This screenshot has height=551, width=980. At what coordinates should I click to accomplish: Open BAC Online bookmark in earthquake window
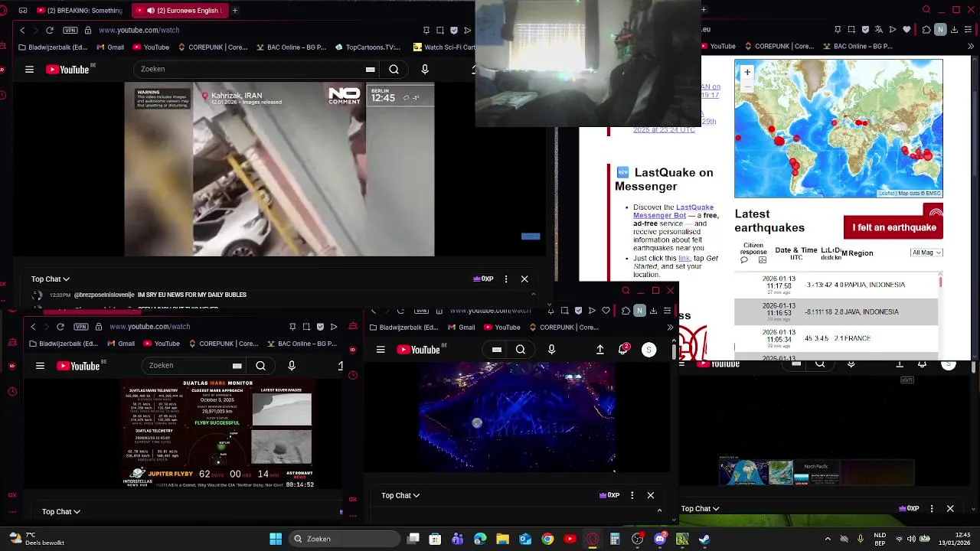[x=857, y=47]
